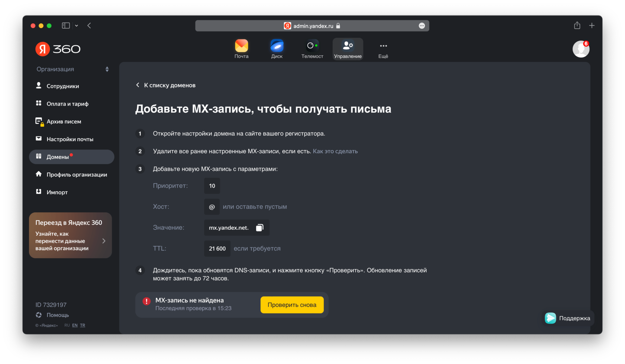
Task: Click the Добавьте МХ-запись page heading
Action: click(x=263, y=109)
